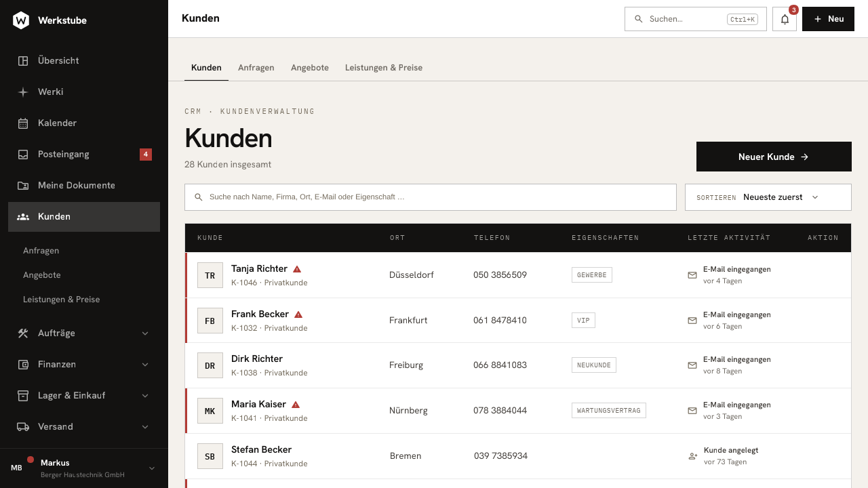Switch to the Leistungen & Preise tab
The image size is (868, 488).
click(384, 68)
